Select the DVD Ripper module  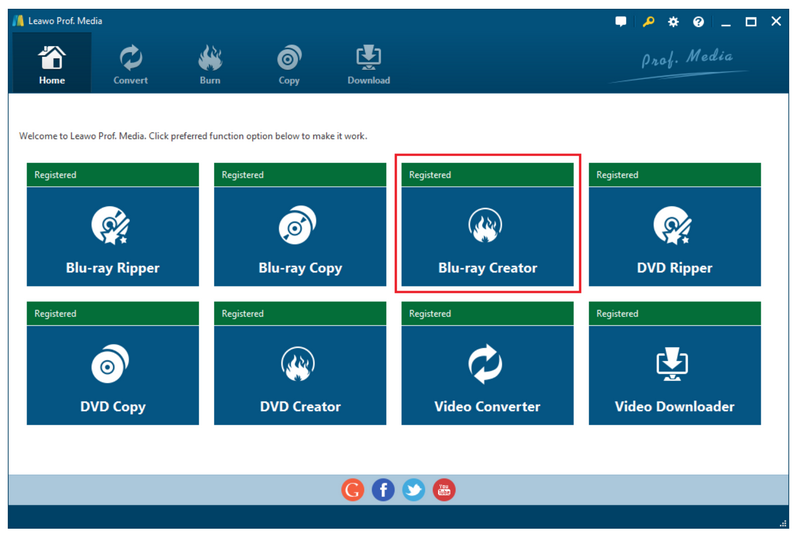[674, 236]
